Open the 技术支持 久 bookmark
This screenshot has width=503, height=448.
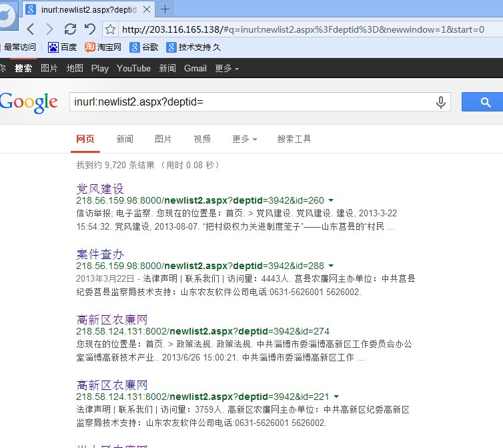(x=193, y=47)
